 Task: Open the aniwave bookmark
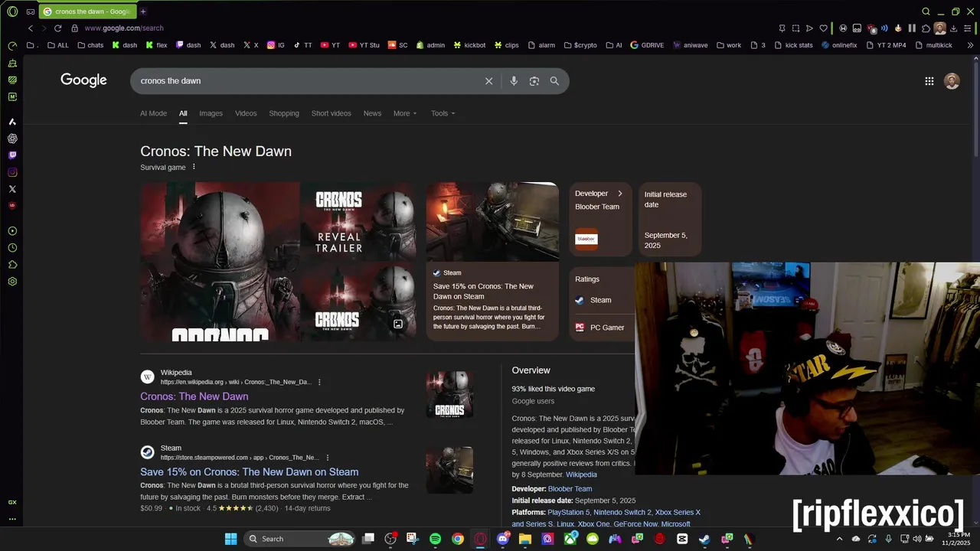click(690, 45)
